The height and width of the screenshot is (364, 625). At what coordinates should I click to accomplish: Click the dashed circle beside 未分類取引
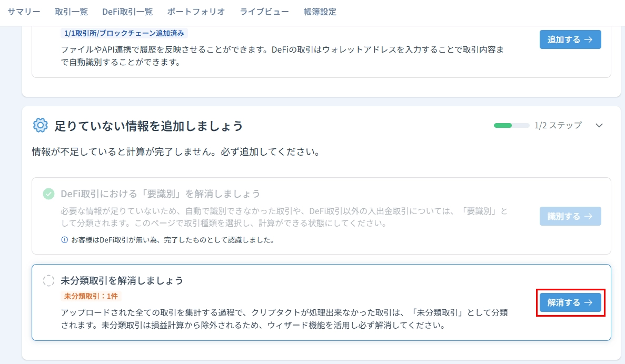point(48,280)
